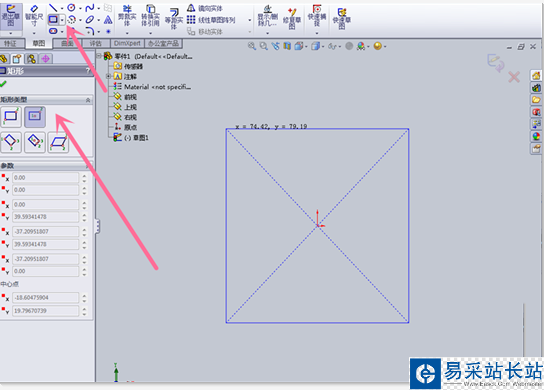Viewport: 544px width, 390px height.
Task: Select the Rectangle tool in the ribbon
Action: tap(53, 19)
